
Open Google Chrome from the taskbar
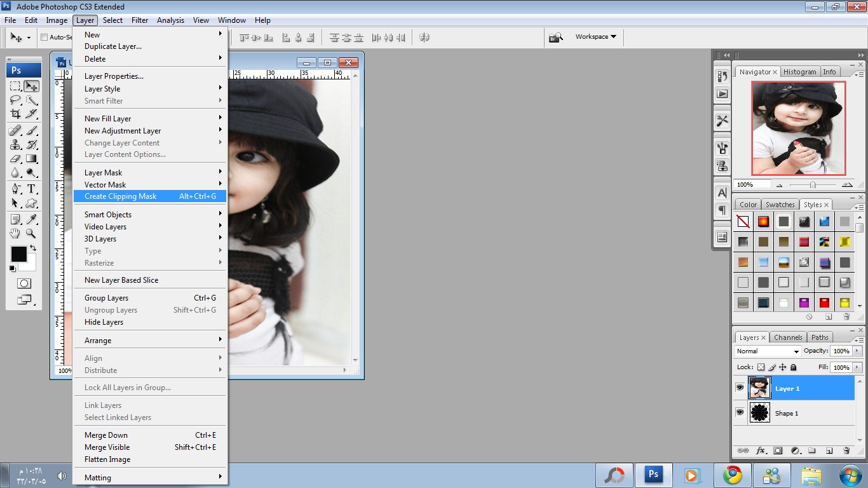[732, 475]
